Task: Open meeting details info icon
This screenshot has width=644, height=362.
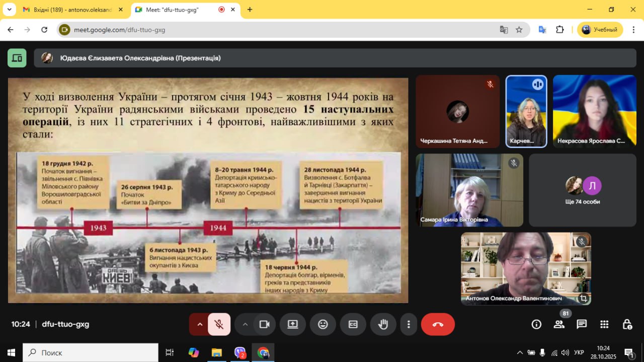Action: tap(536, 324)
